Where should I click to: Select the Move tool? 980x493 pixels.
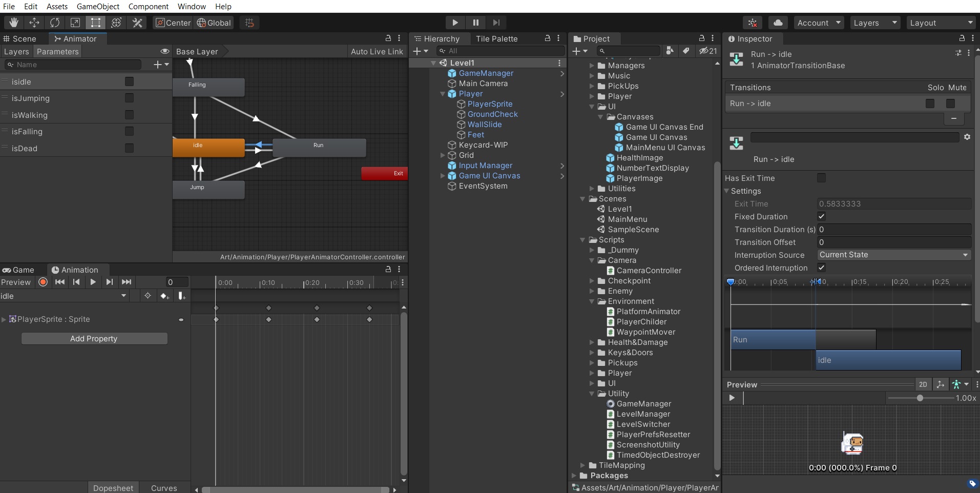point(34,23)
